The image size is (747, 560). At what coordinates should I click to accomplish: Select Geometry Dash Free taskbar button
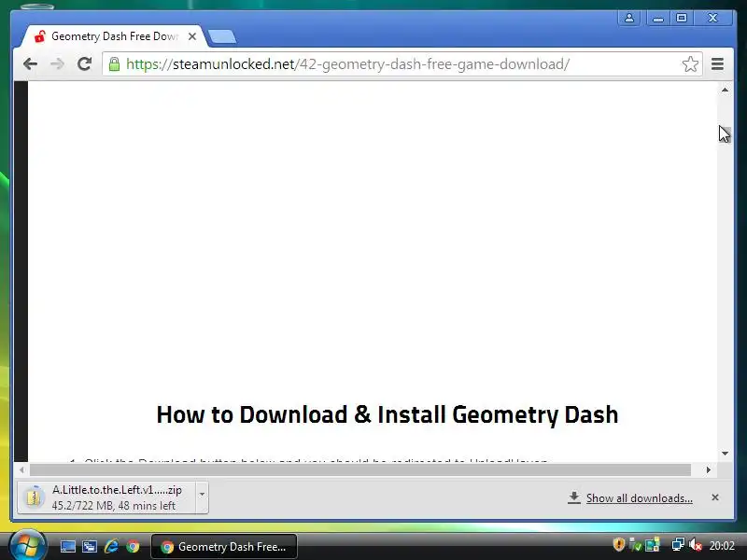(224, 547)
